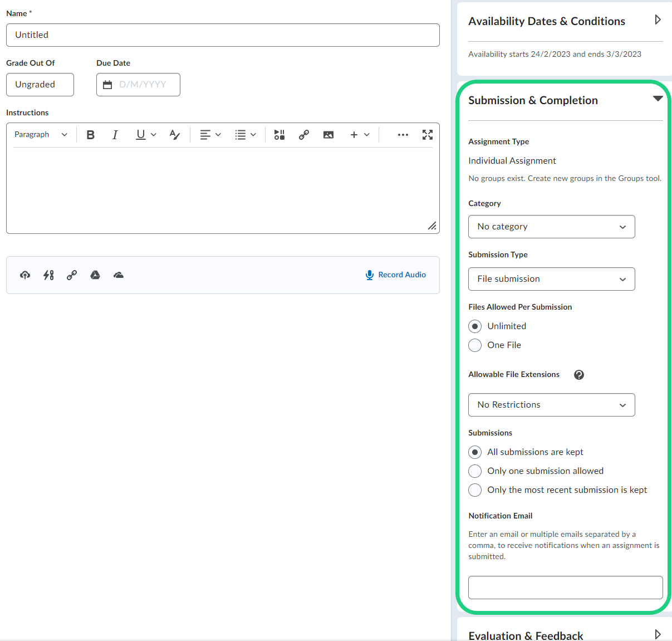The height and width of the screenshot is (641, 672).
Task: Open the editor in fullscreen mode
Action: coord(427,135)
